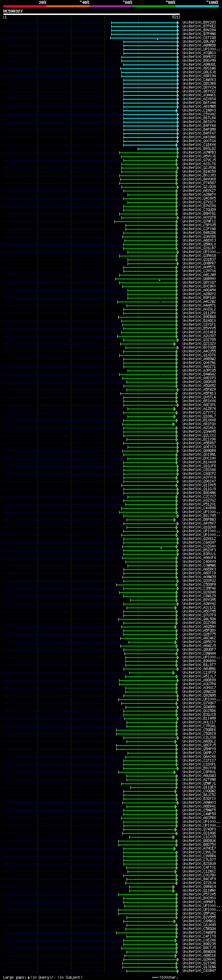222x980 pixels.
Task: Click the orange ~40% legend segment
Action: [68, 6]
